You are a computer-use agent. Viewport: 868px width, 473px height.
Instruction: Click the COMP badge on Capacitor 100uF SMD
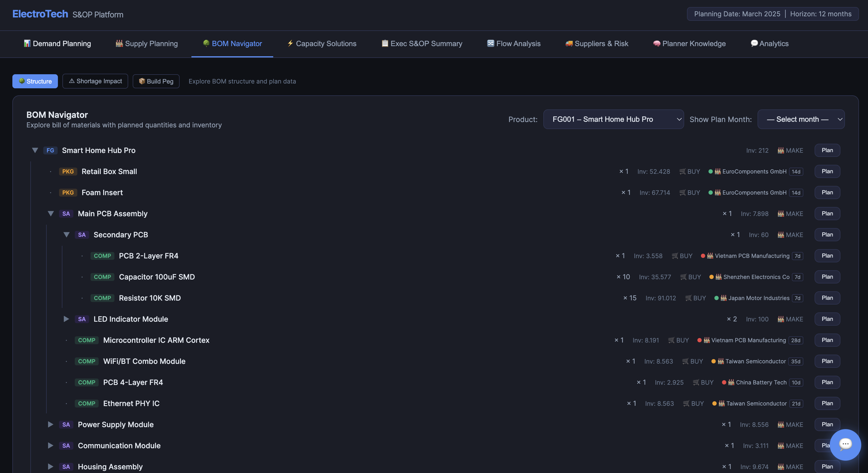point(102,277)
